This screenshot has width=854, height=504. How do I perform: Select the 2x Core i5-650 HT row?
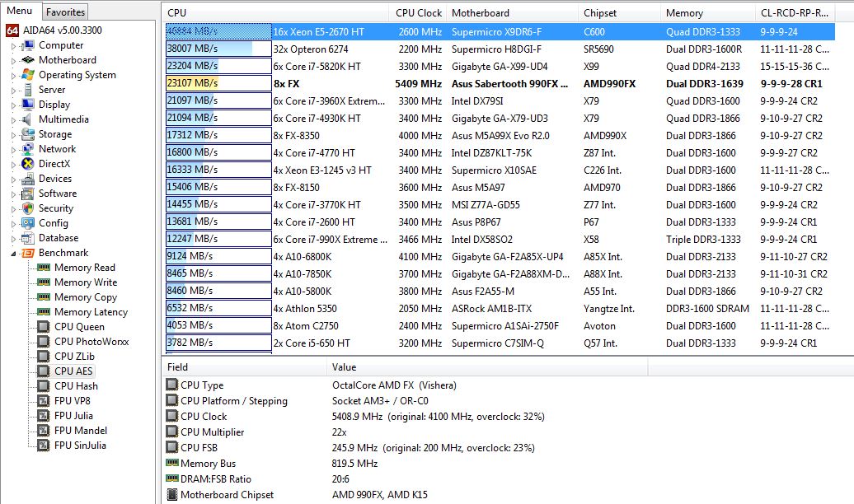[x=500, y=343]
